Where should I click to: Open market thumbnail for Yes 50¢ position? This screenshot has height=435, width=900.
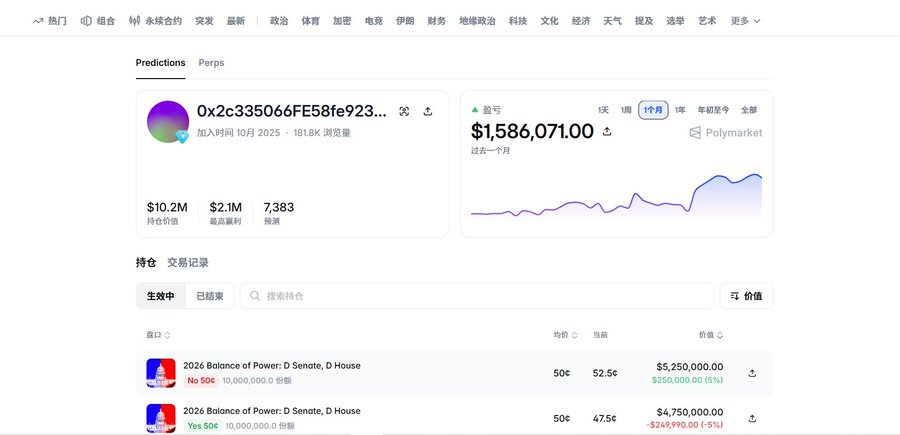coord(161,418)
